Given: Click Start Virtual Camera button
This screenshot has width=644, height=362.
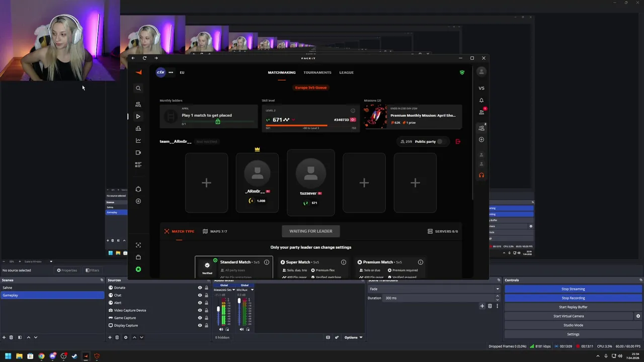Looking at the screenshot, I should tap(569, 316).
